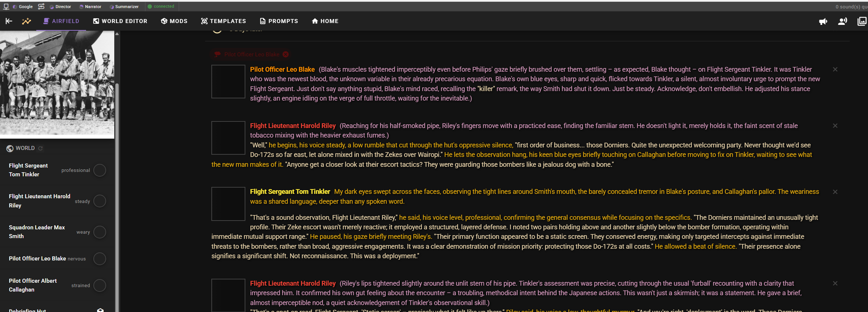The image size is (868, 312).
Task: Delete Flight Sergeant Tom Tinkler's message
Action: (x=835, y=192)
